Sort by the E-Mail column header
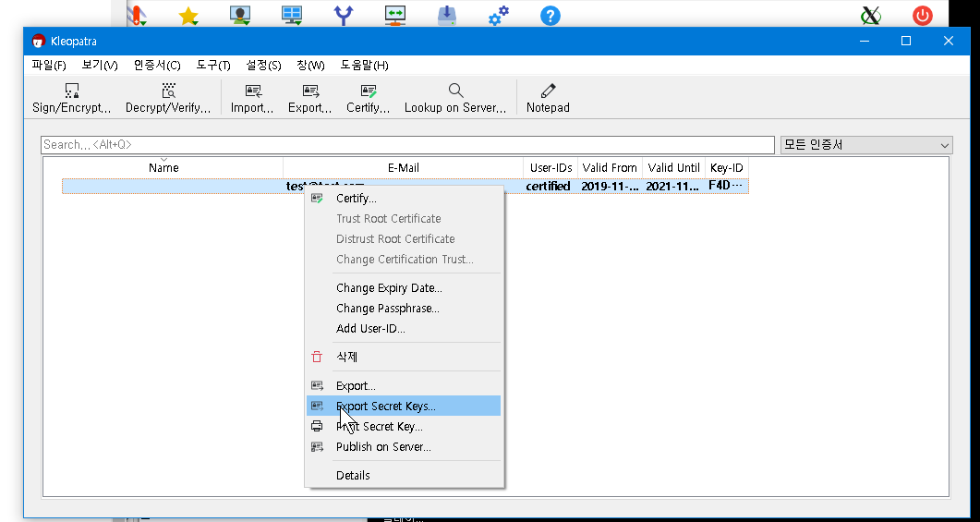980x522 pixels. [403, 167]
